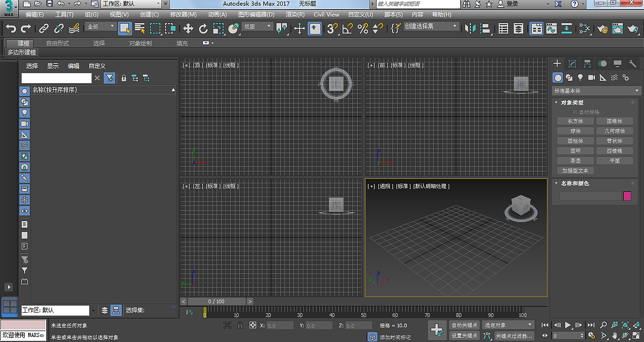Select the Select and Rotate tool
This screenshot has width=644, height=342.
(x=204, y=29)
